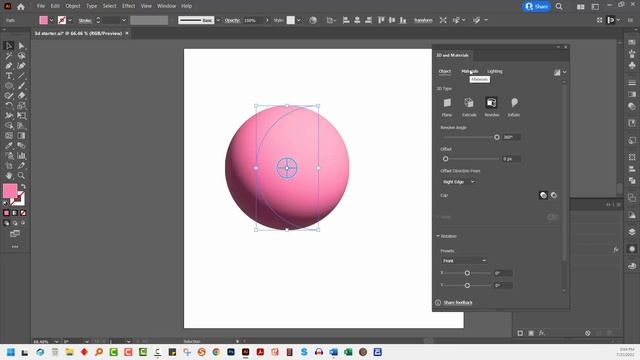Open brush definition Basic dropdown

[x=218, y=20]
